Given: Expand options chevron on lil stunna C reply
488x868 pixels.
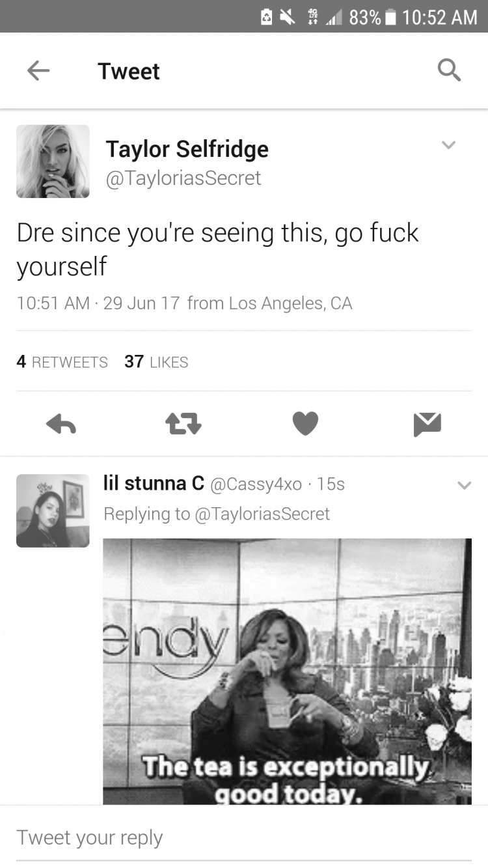Looking at the screenshot, I should click(464, 485).
